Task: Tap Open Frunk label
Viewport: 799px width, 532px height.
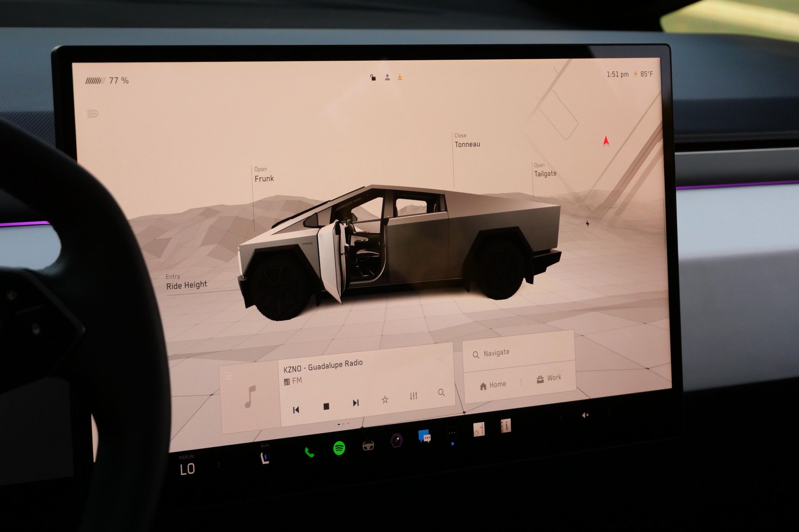Action: point(264,175)
